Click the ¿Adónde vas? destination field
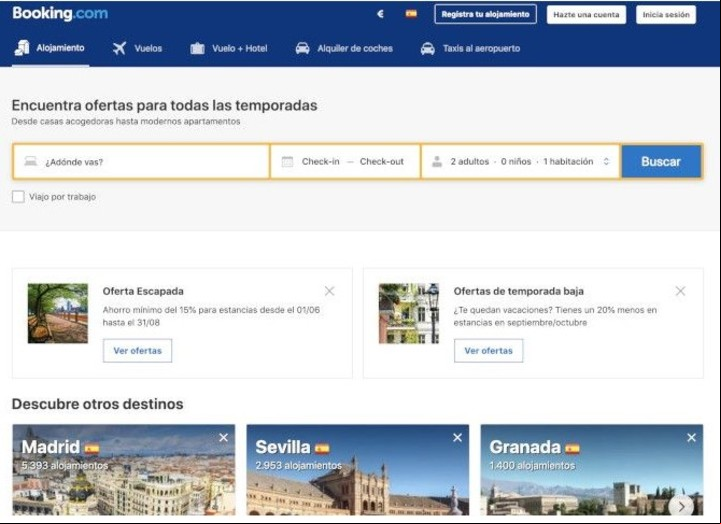Screen dimensions: 721x524 (141, 161)
